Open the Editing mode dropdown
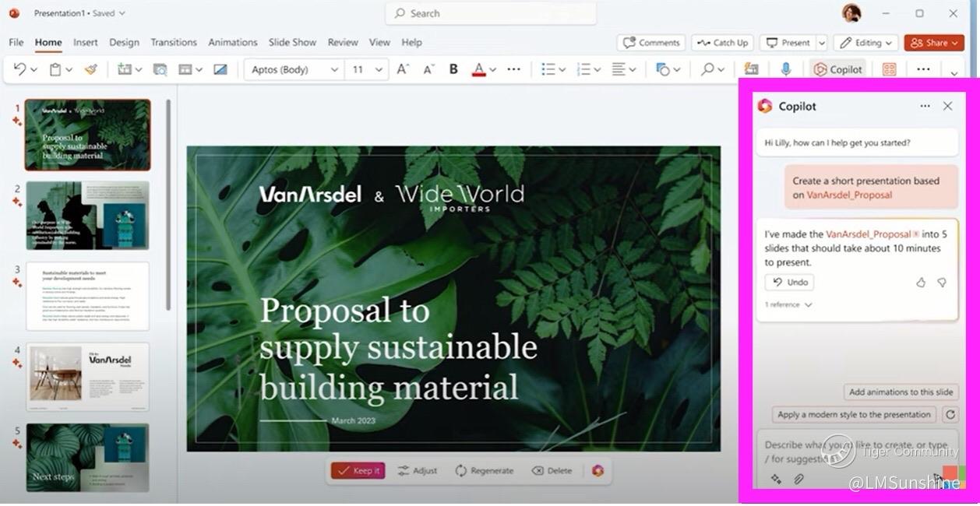Viewport: 980px width, 506px height. pos(865,43)
